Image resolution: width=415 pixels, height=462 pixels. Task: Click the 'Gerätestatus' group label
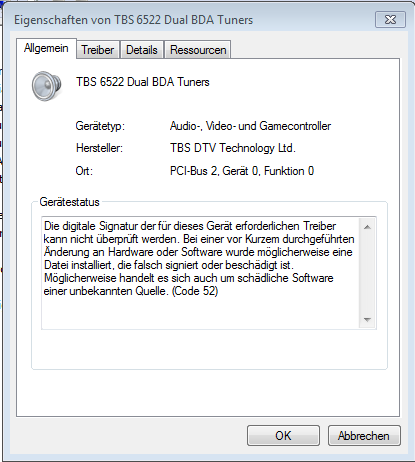pyautogui.click(x=69, y=202)
